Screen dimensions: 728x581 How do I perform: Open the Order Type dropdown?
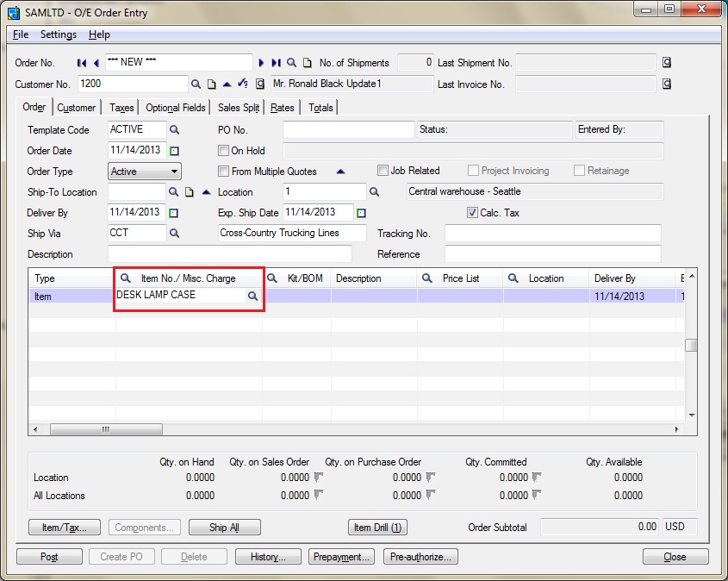coord(145,172)
